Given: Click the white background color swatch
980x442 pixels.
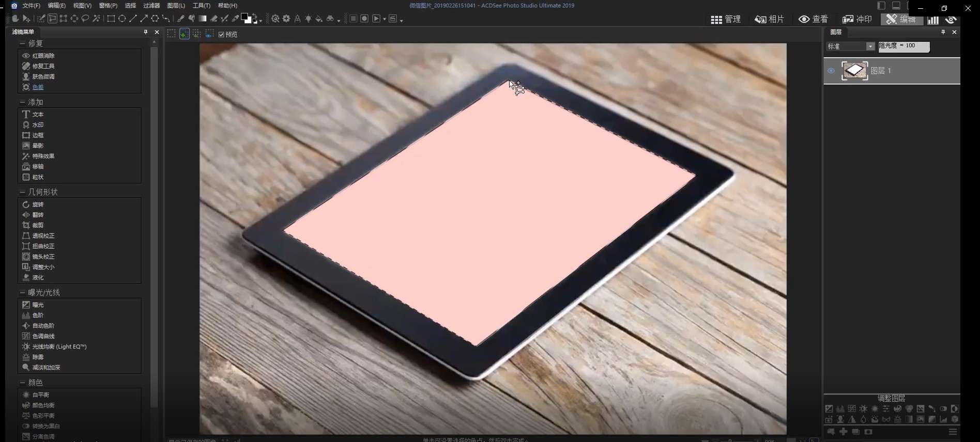Looking at the screenshot, I should (249, 21).
